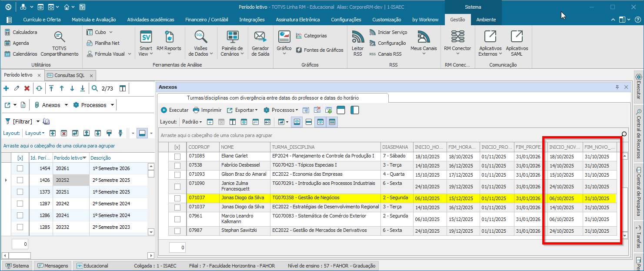Open Aplicativos SAML
This screenshot has height=271, width=644.
coord(517,43)
